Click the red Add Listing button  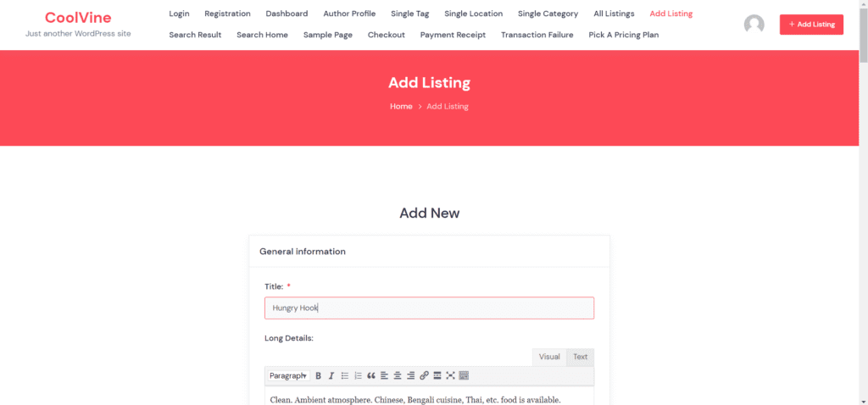[811, 25]
